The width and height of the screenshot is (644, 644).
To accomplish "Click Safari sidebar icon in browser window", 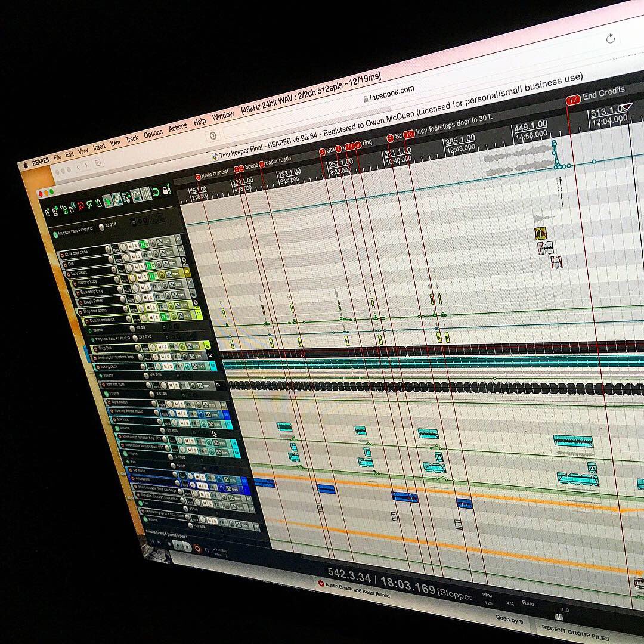I will 98,163.
